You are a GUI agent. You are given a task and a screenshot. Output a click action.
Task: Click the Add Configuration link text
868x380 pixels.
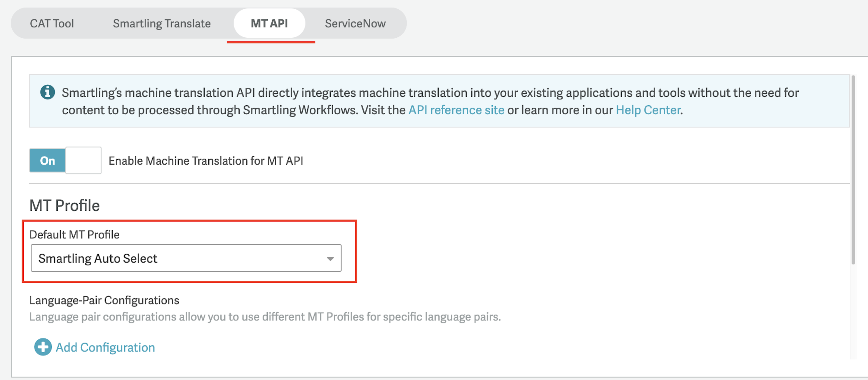point(105,347)
